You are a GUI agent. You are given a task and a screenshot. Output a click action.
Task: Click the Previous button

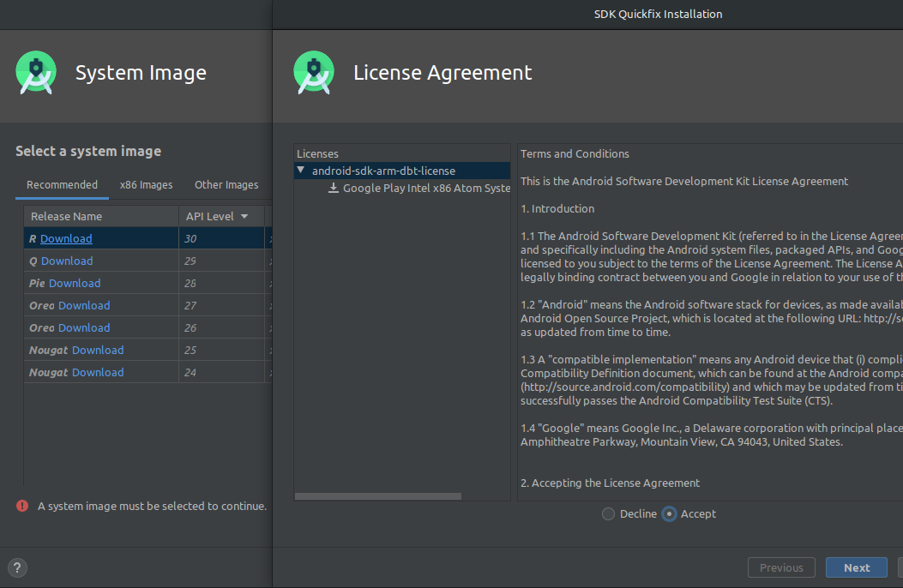tap(781, 568)
